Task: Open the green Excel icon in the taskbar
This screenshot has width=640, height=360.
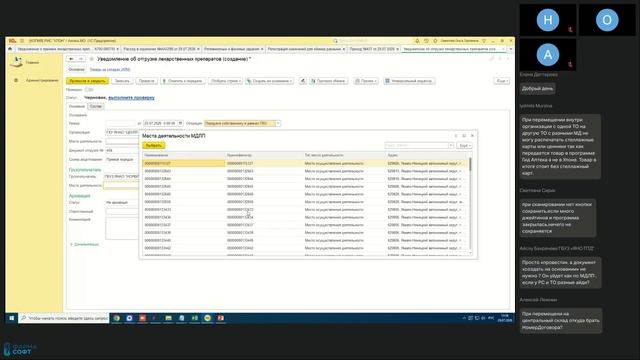Action: (195, 318)
